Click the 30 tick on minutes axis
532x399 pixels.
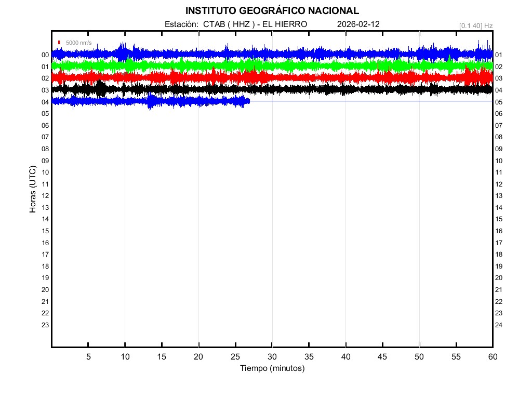272,357
